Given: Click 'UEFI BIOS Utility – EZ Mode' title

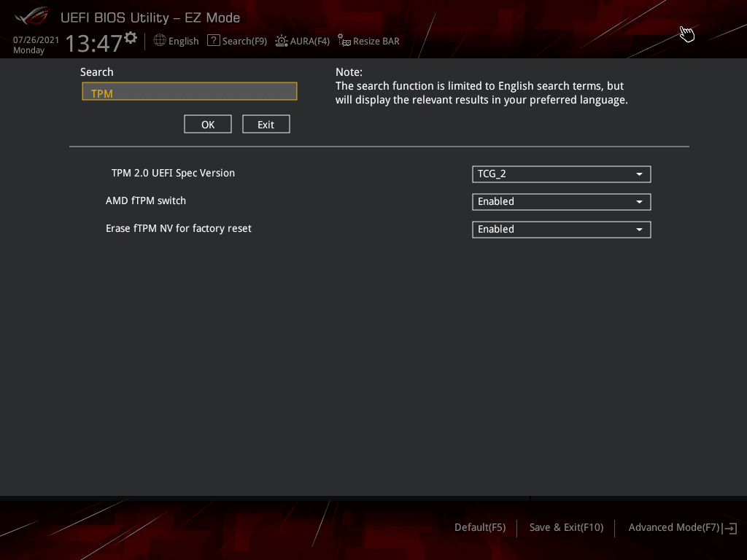Looking at the screenshot, I should (x=150, y=17).
